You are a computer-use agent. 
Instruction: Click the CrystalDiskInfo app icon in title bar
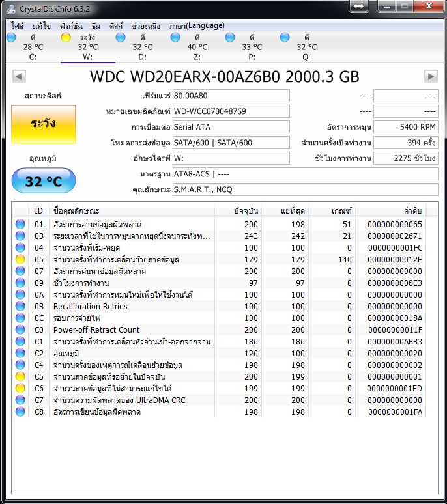click(11, 8)
